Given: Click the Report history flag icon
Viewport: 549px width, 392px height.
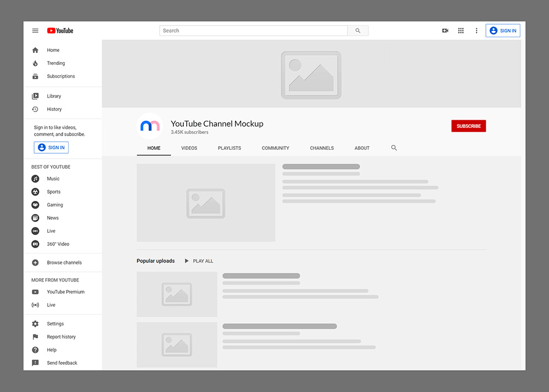Looking at the screenshot, I should pos(35,337).
